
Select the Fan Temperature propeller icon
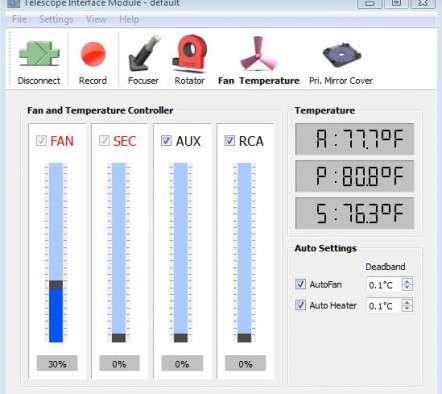(258, 53)
